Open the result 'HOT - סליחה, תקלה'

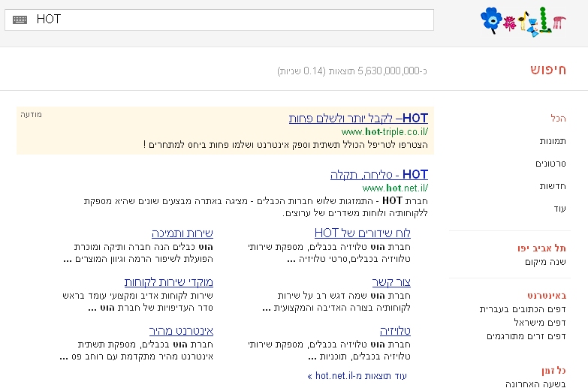click(378, 175)
